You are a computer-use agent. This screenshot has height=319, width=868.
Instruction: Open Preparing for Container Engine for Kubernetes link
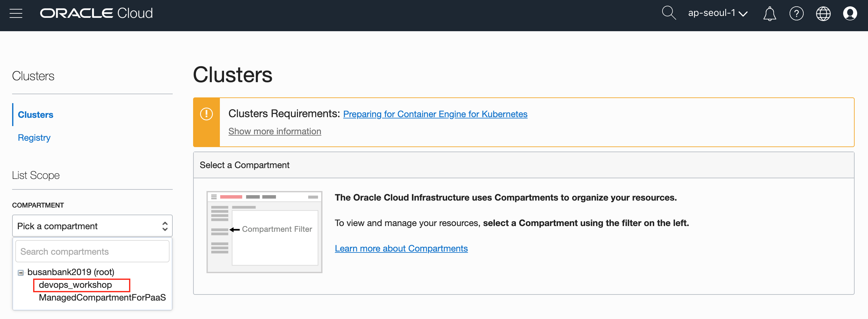tap(435, 114)
